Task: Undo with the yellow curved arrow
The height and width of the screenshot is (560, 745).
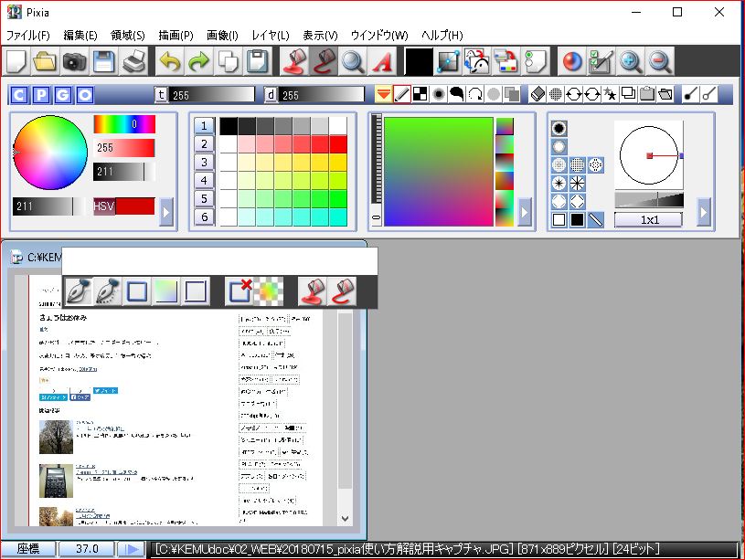Action: pyautogui.click(x=170, y=61)
